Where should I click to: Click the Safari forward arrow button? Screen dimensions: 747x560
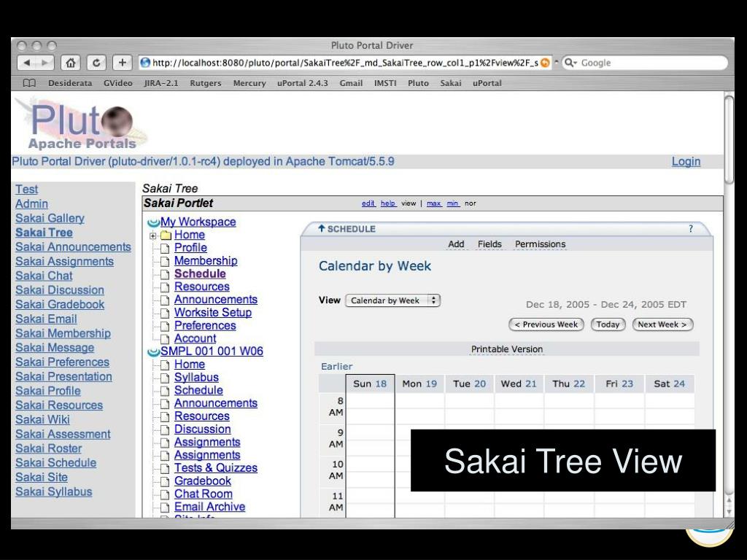point(44,63)
